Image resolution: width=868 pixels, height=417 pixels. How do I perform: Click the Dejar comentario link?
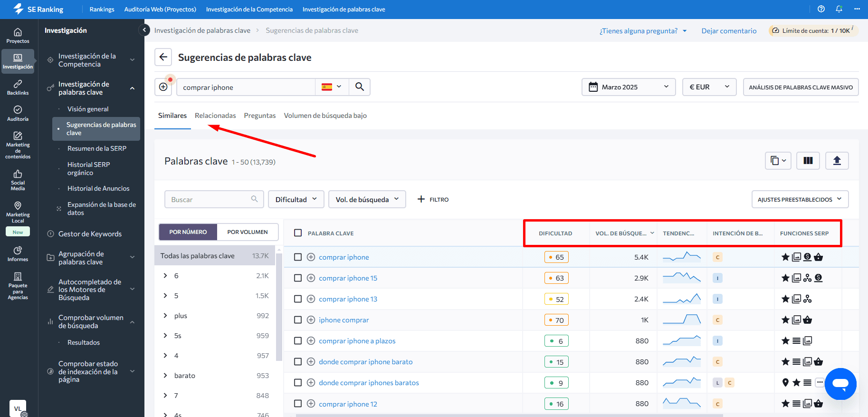[x=729, y=31]
